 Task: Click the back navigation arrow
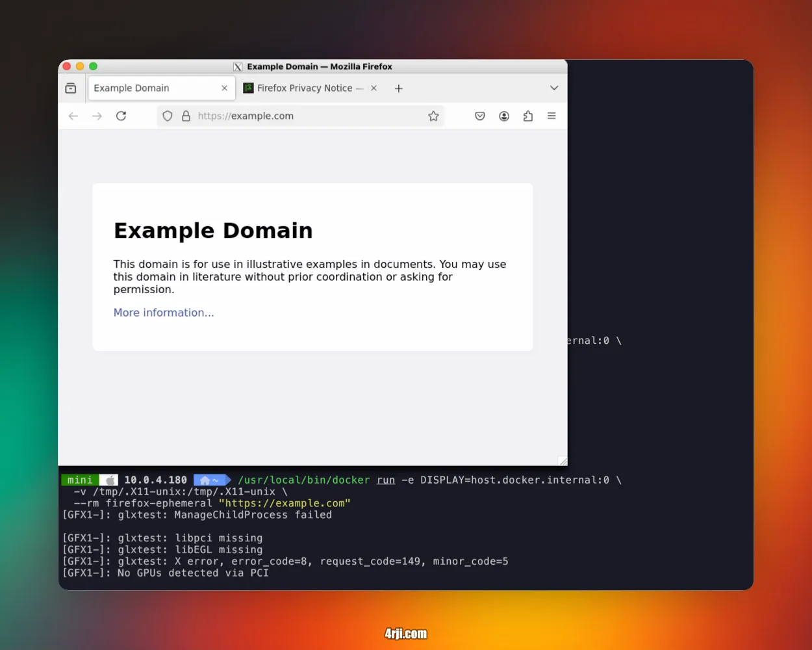pyautogui.click(x=73, y=116)
